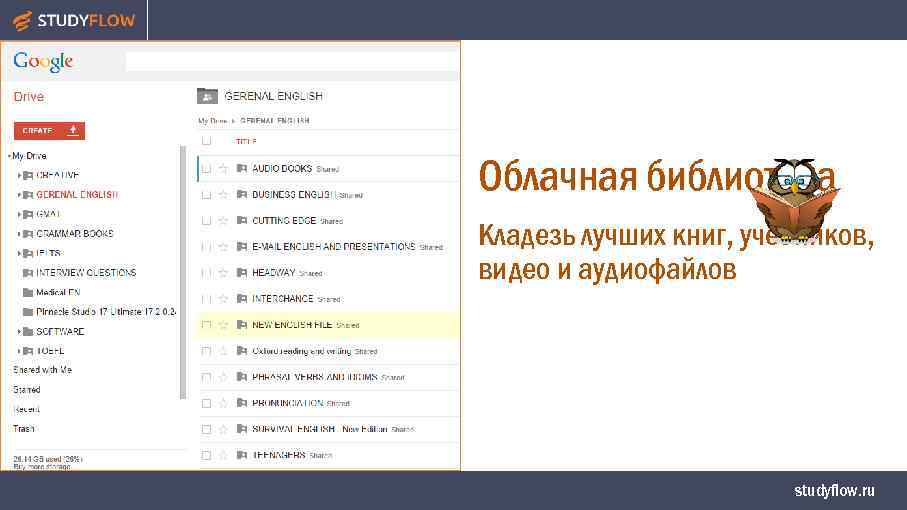
Task: Click the INTERCHANGE shared folder icon
Action: pyautogui.click(x=242, y=298)
